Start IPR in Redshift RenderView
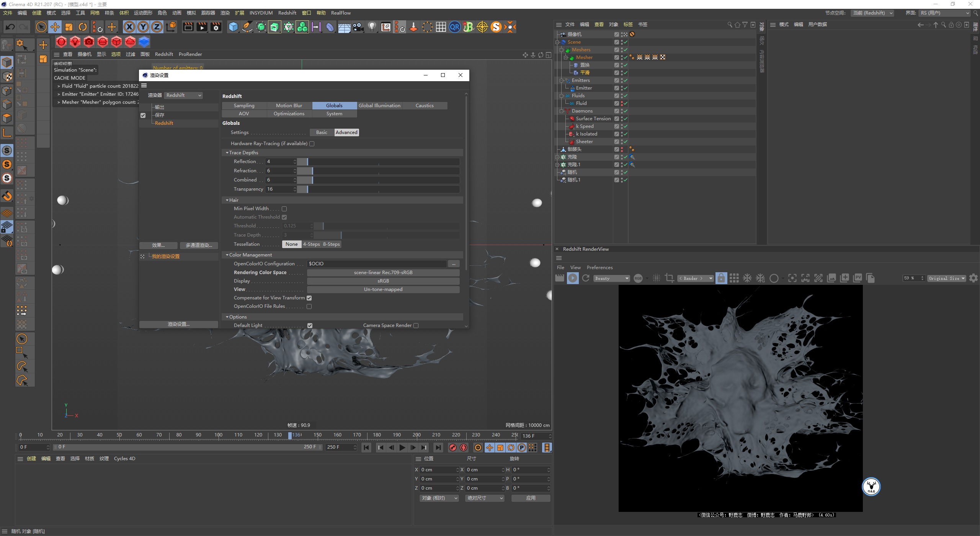Viewport: 980px width, 536px height. 573,278
